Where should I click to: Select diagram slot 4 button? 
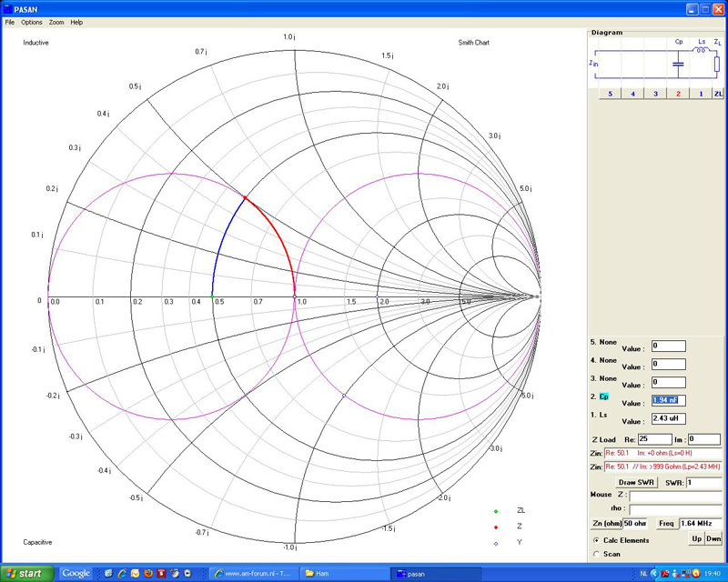(x=632, y=94)
